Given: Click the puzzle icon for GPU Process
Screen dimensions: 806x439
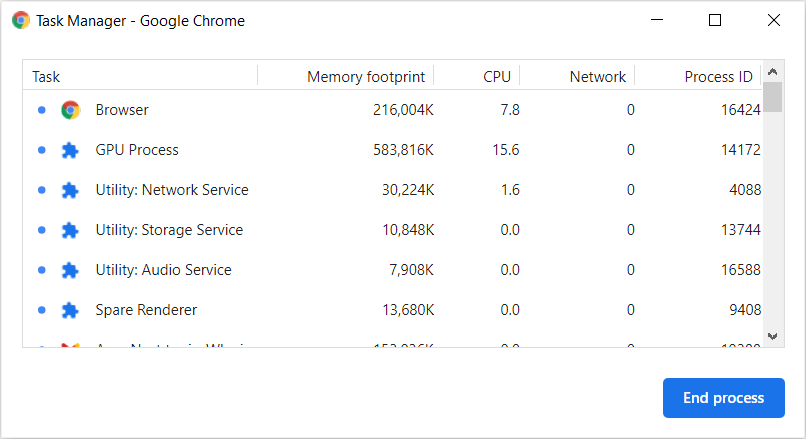Looking at the screenshot, I should click(x=70, y=150).
